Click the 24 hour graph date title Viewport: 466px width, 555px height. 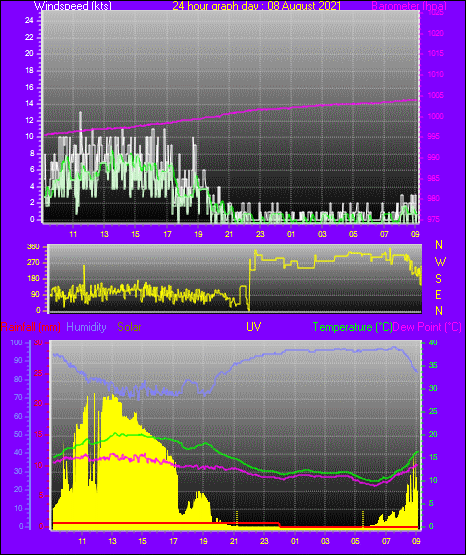257,6
